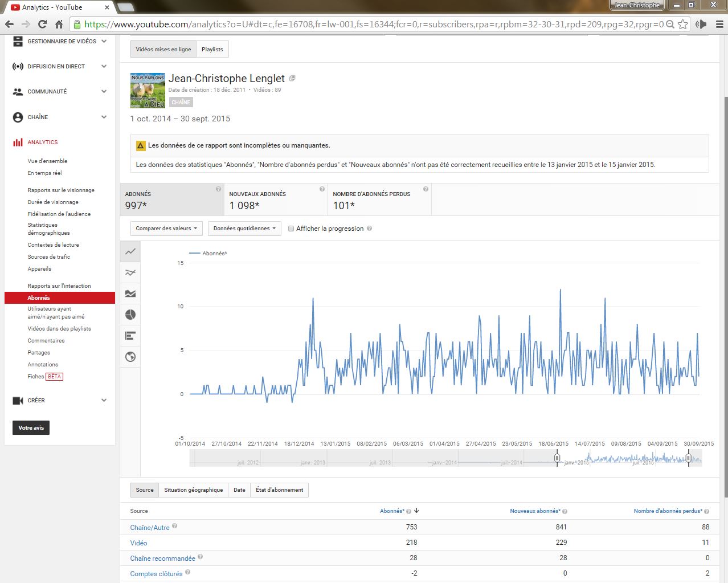Screen dimensions: 728x583
Task: Show help next to Afficher la progression
Action: [369, 229]
